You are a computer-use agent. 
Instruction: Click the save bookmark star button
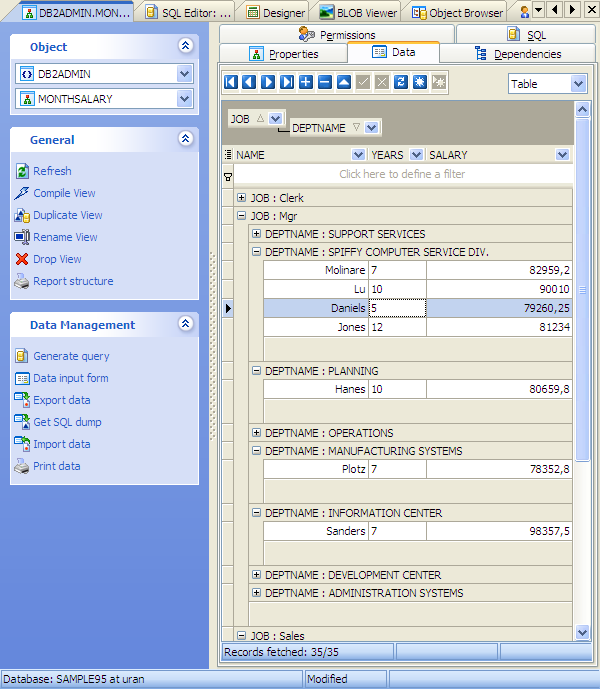(x=420, y=82)
